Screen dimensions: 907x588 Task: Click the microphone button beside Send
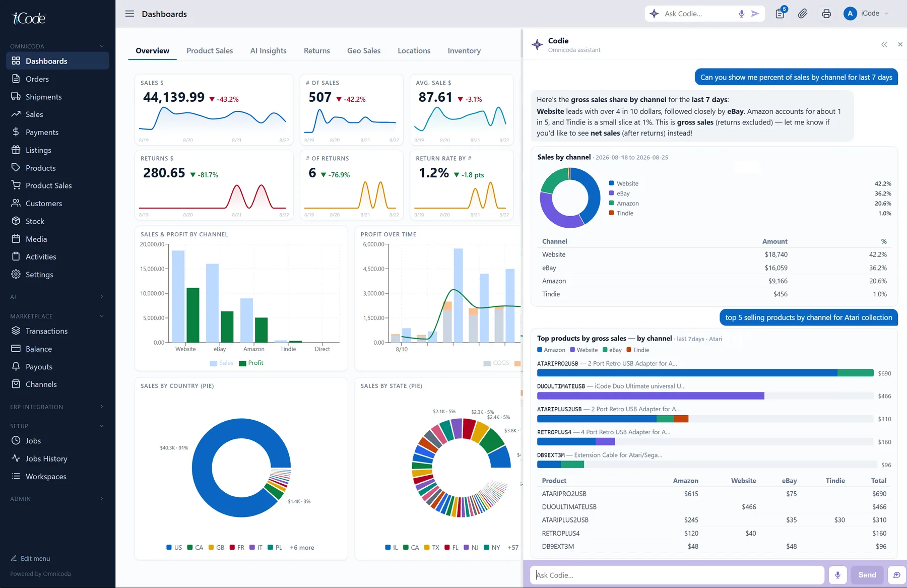[837, 575]
